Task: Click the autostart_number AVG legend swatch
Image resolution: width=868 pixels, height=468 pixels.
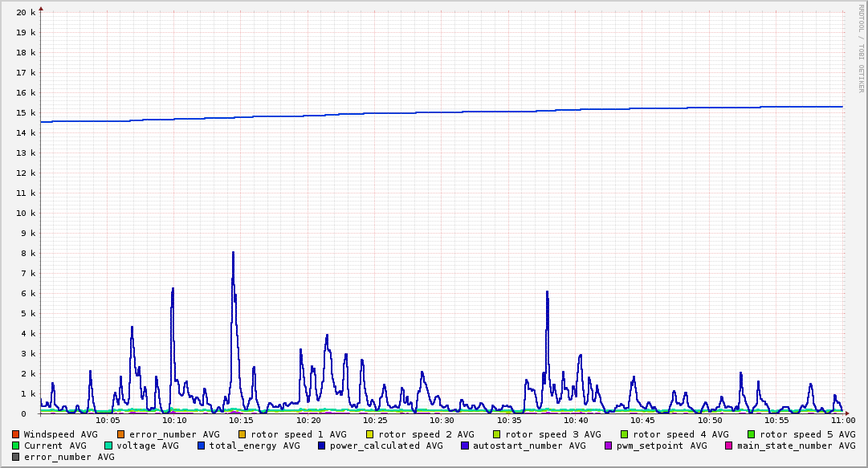Action: (x=465, y=446)
